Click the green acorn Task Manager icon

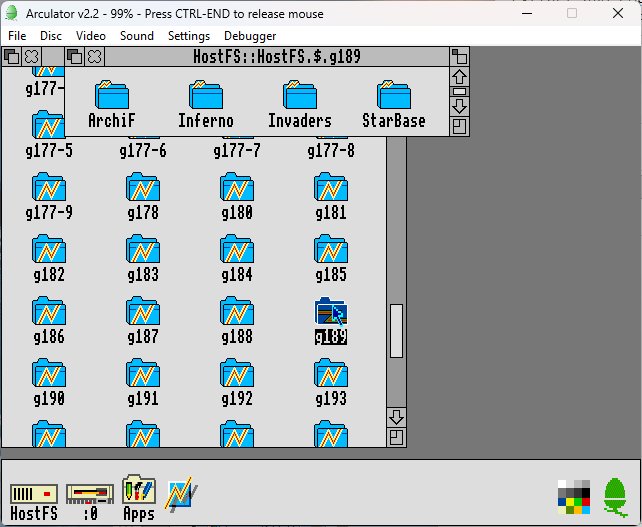(615, 497)
